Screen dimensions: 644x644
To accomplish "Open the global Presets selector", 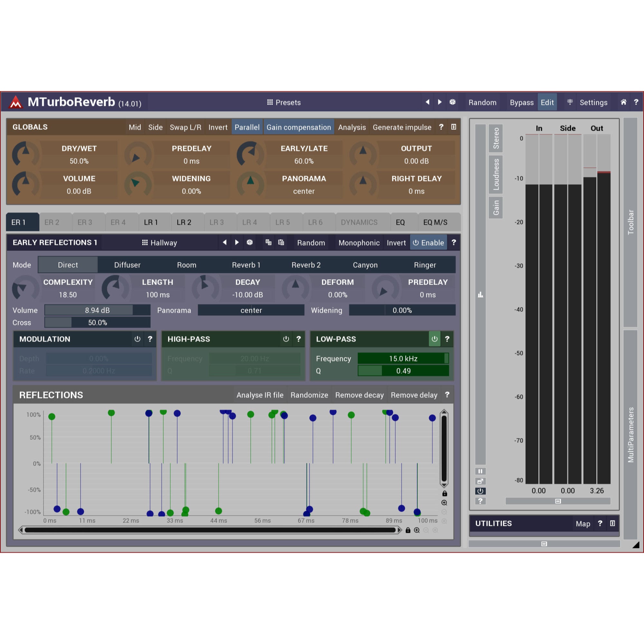I will (x=284, y=102).
